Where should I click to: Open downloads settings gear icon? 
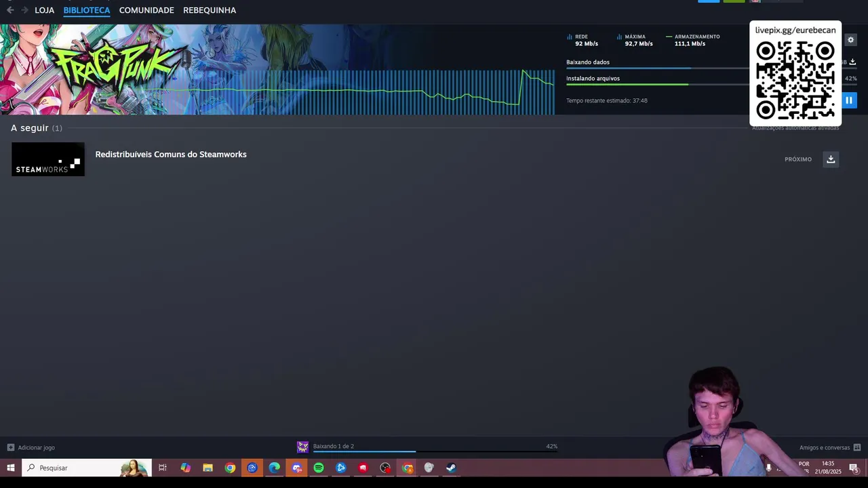tap(850, 40)
